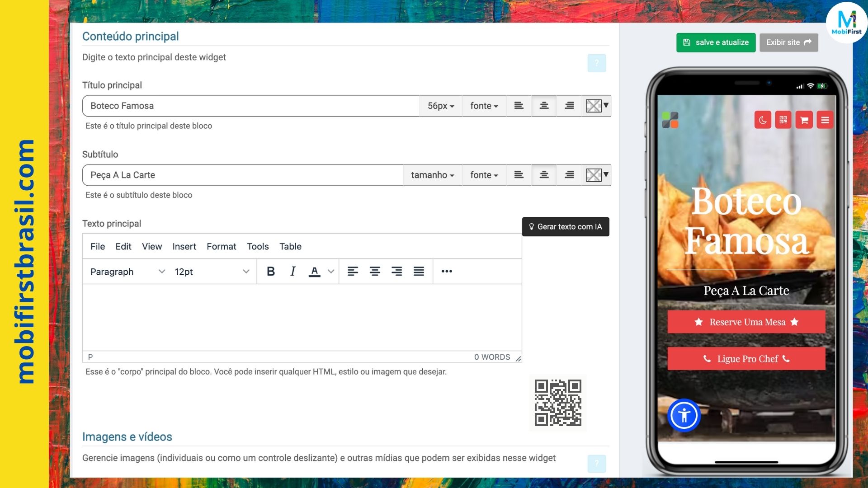Expand the Subtítulo fonte dropdown

coord(484,175)
